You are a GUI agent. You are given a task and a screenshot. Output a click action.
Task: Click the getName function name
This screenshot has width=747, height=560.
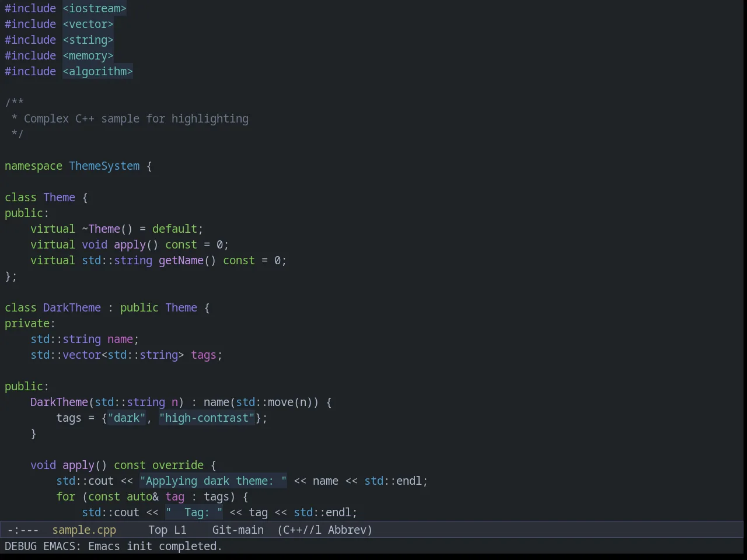coord(181,260)
